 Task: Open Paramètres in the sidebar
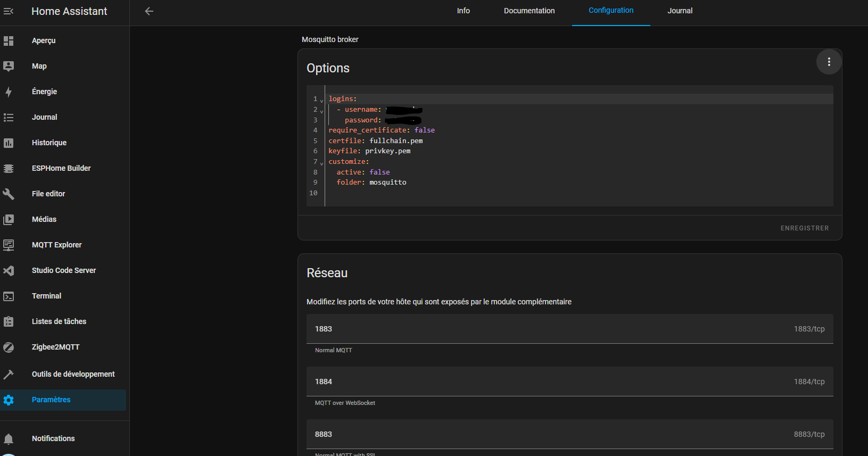click(63, 400)
